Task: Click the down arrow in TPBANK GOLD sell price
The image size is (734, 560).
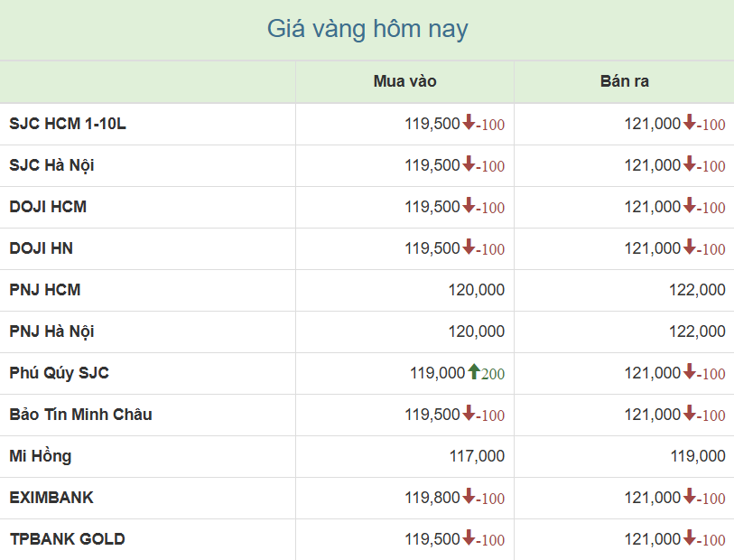Action: [689, 538]
